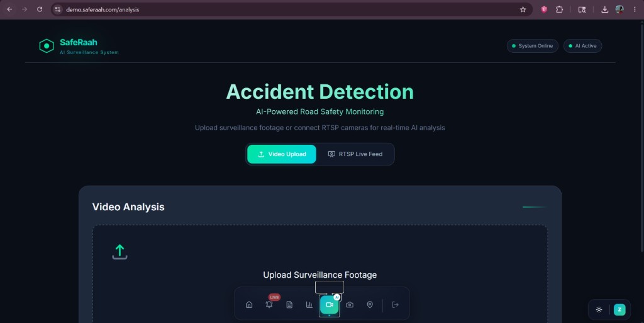The height and width of the screenshot is (323, 644).
Task: Open the home icon in the dock
Action: (249, 305)
